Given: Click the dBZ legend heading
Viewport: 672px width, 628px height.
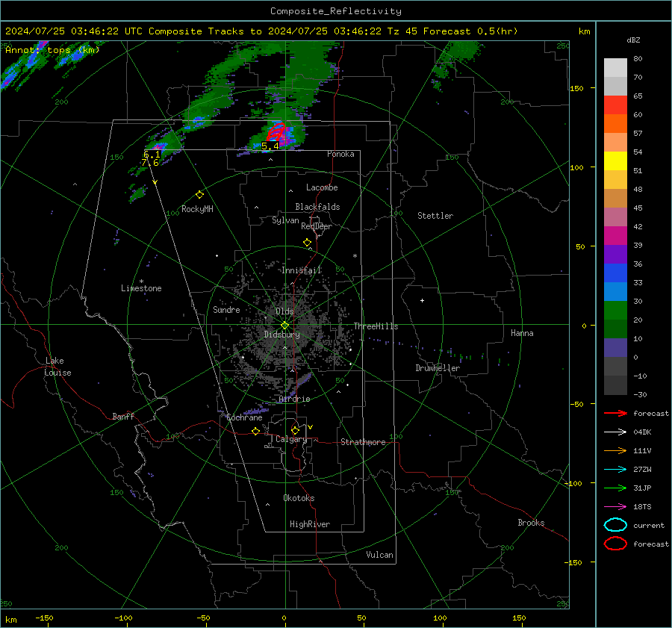Looking at the screenshot, I should (633, 40).
